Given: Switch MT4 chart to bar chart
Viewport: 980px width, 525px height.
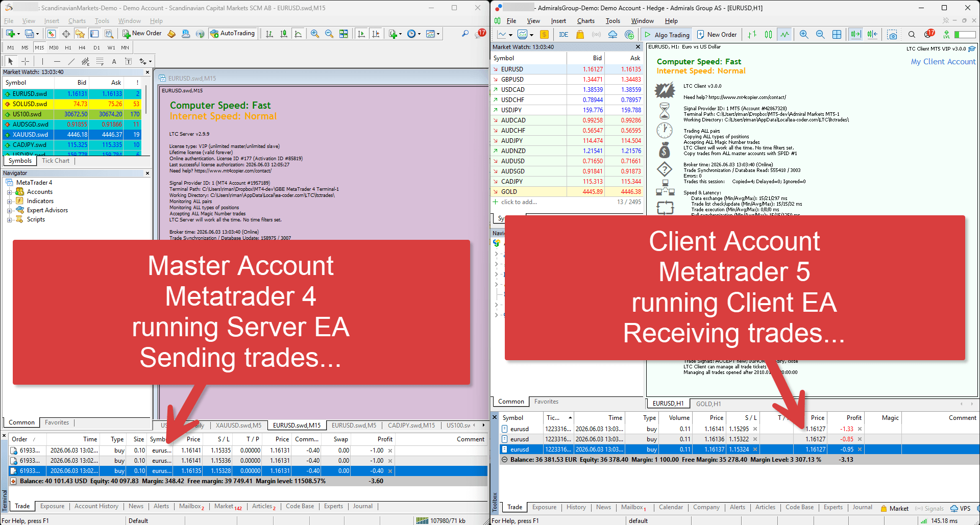Looking at the screenshot, I should tap(269, 34).
